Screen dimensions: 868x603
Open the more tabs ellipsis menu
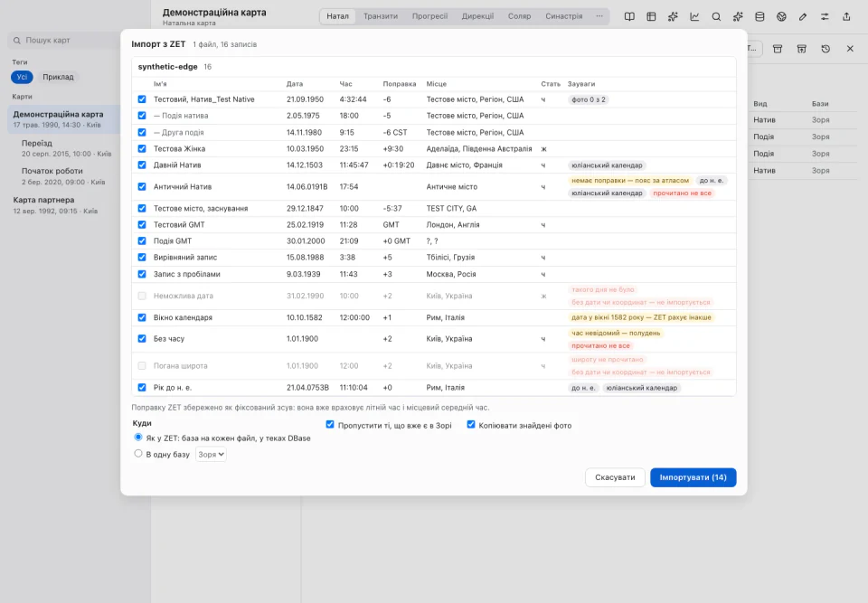point(599,16)
